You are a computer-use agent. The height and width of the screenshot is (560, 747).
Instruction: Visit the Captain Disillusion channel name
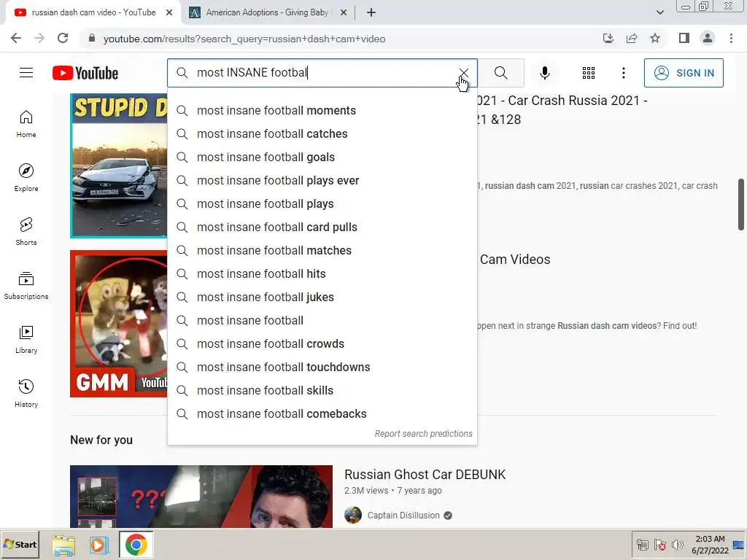pos(403,516)
